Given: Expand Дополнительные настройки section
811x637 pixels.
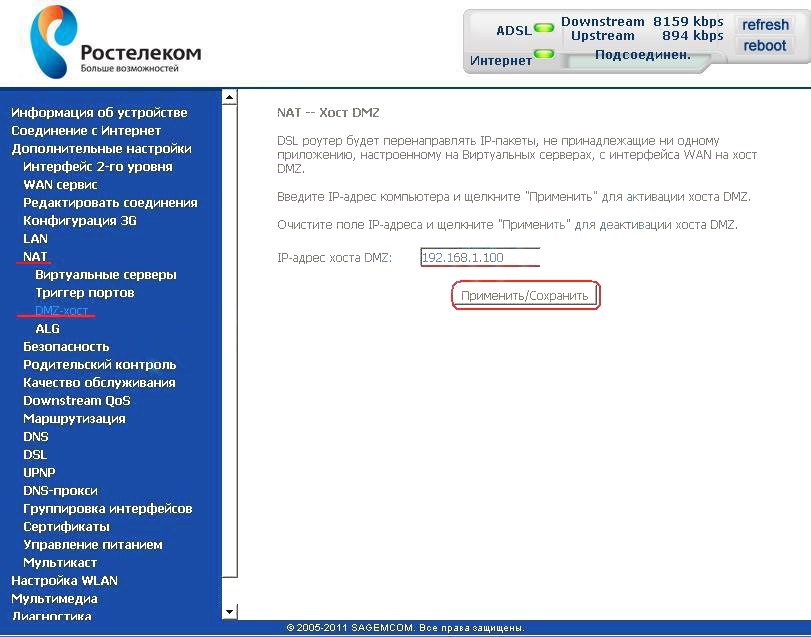Looking at the screenshot, I should click(x=101, y=149).
